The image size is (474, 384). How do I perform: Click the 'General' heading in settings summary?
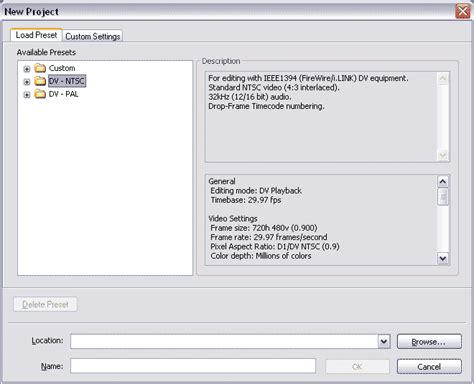click(x=222, y=181)
